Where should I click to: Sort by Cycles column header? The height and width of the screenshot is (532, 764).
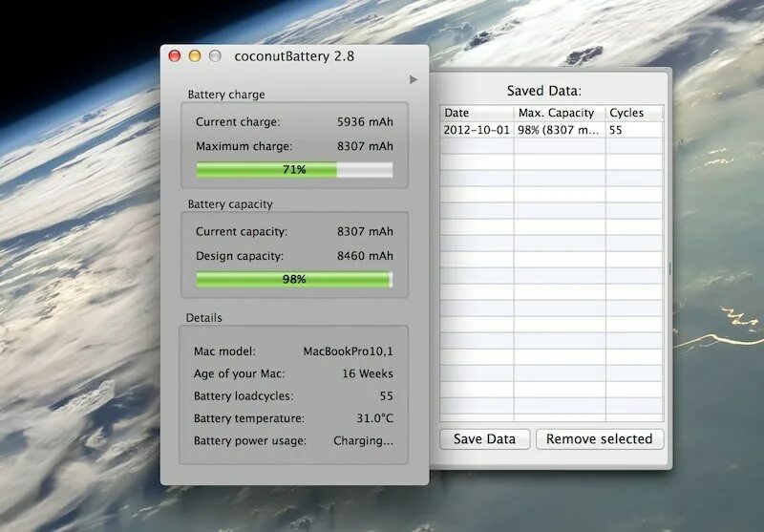click(634, 113)
